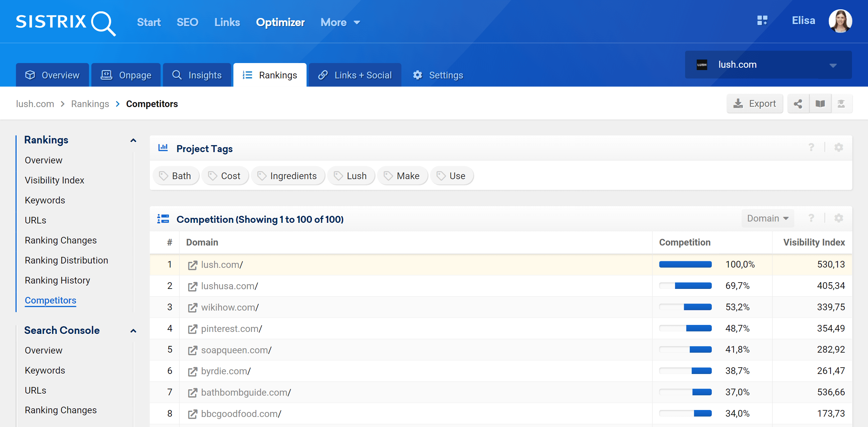Click the lush.com 100,0% competition bar
Viewport: 868px width, 427px height.
(x=685, y=265)
